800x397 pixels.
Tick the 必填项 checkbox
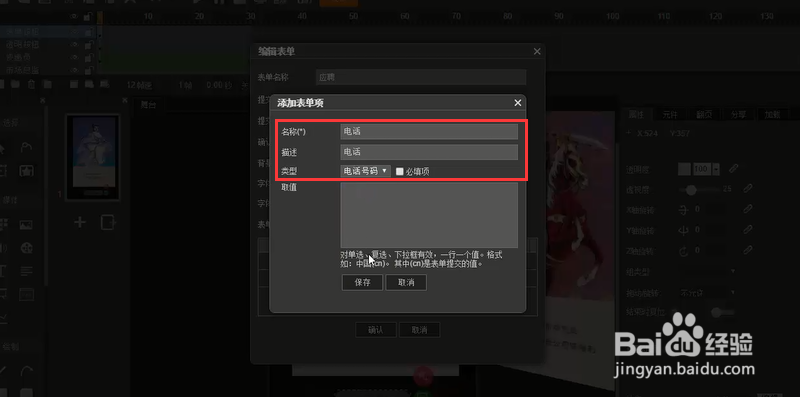tap(399, 171)
